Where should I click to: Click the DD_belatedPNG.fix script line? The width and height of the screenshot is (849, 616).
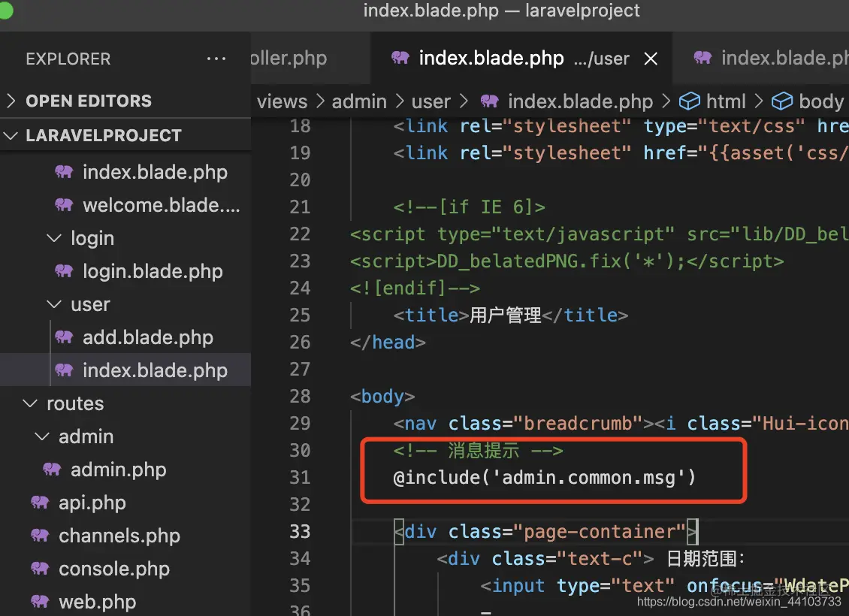click(567, 261)
